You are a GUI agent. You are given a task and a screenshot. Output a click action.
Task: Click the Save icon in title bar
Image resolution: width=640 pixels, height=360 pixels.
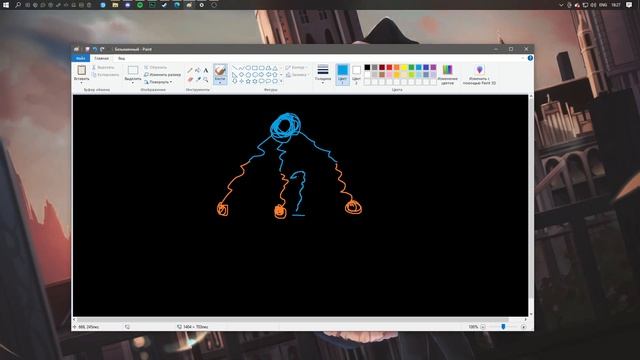[x=87, y=49]
